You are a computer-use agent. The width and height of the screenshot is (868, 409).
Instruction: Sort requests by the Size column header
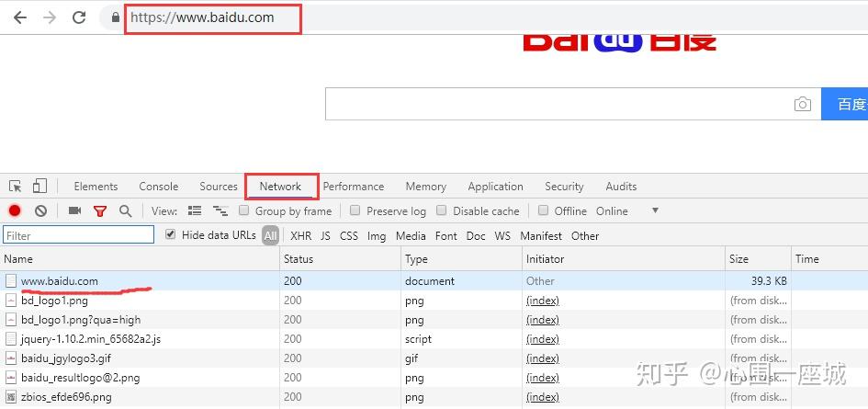(x=739, y=259)
